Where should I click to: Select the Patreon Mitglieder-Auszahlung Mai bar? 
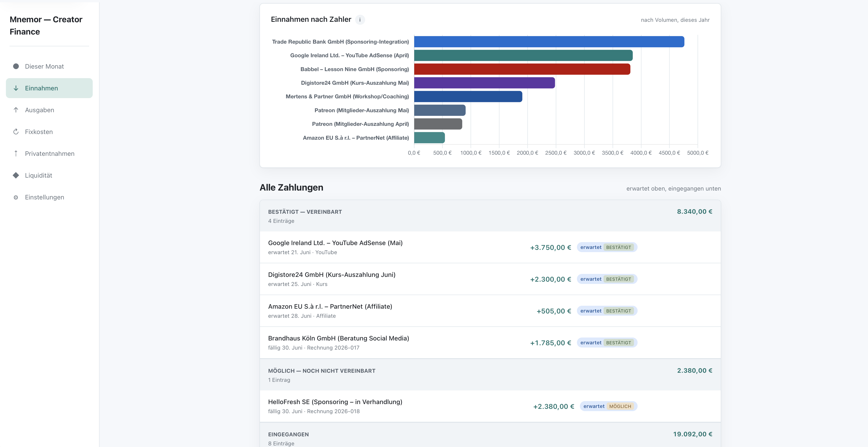click(440, 110)
